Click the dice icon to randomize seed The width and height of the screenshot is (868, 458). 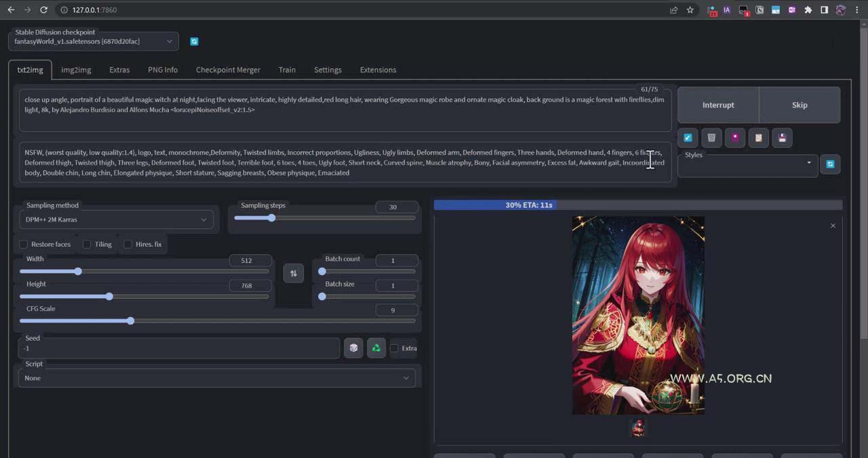coord(353,348)
